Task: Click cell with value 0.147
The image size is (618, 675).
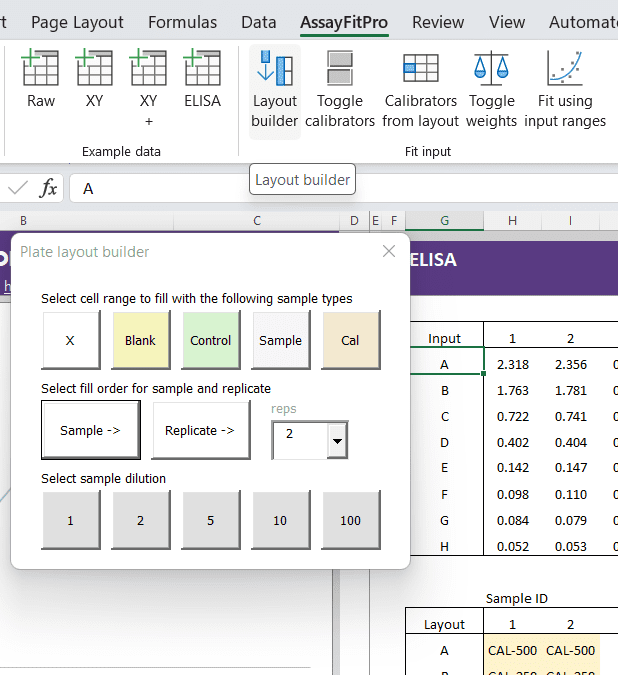Action: pyautogui.click(x=570, y=468)
